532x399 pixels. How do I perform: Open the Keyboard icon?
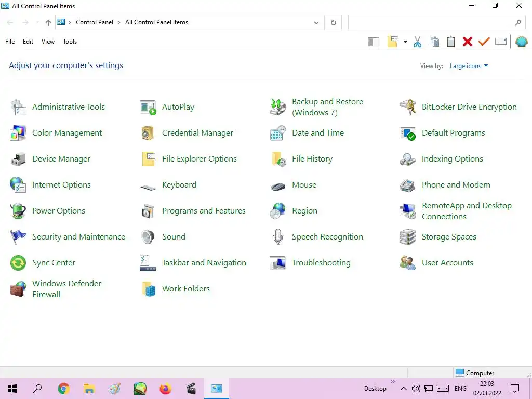coord(148,187)
